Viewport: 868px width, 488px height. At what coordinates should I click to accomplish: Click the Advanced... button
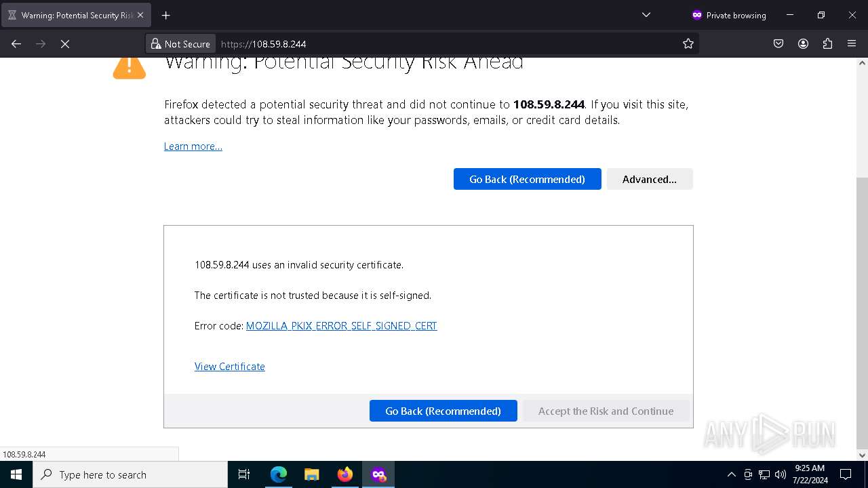[x=650, y=179]
